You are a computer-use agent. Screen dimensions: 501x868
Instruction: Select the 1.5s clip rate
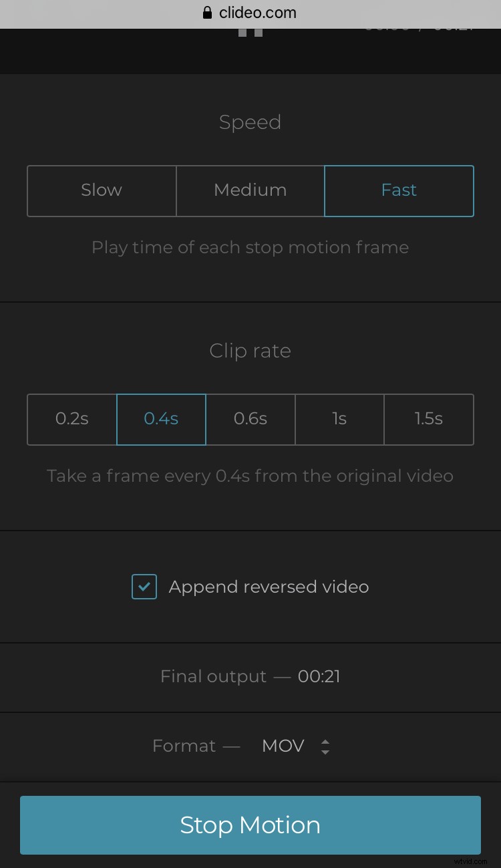pyautogui.click(x=428, y=419)
